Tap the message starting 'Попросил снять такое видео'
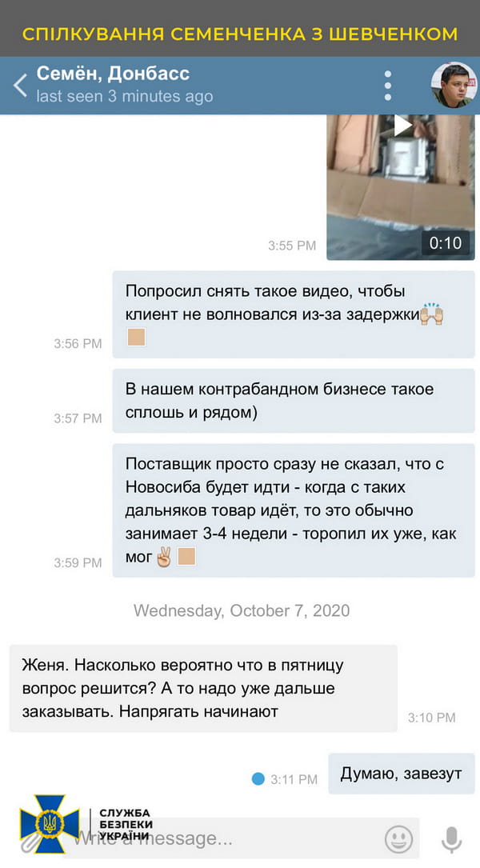Viewport: 480px width, 868px height. (x=294, y=314)
